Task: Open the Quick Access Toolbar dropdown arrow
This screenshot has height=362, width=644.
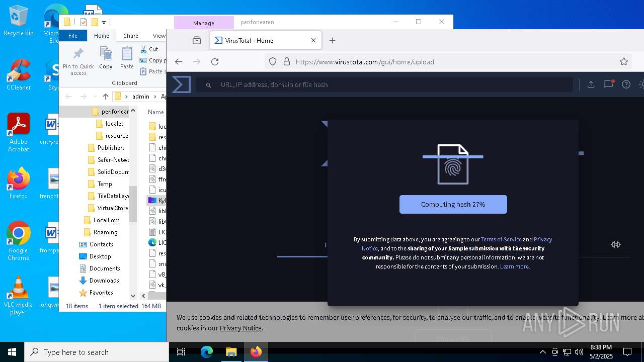Action: [104, 22]
